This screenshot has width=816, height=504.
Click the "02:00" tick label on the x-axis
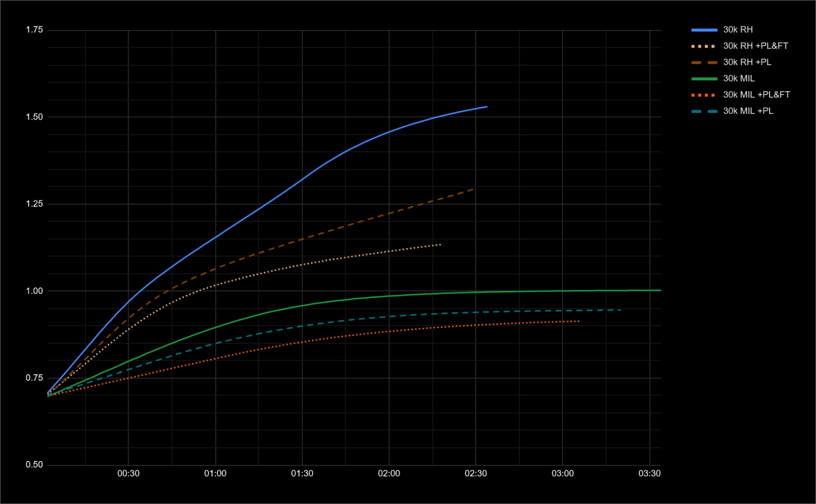click(390, 473)
